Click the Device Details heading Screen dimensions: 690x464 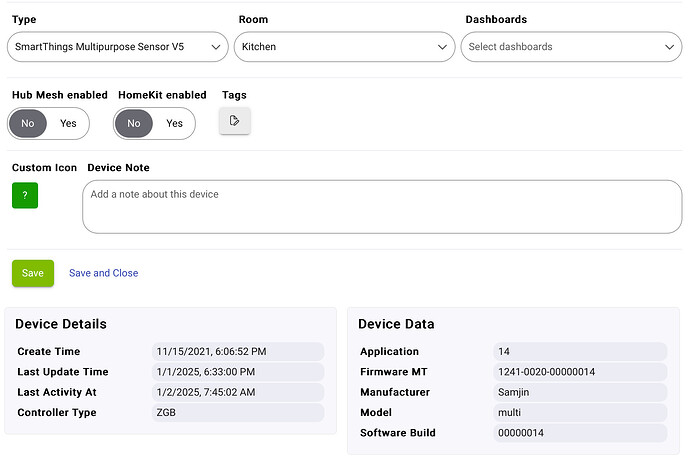[61, 324]
